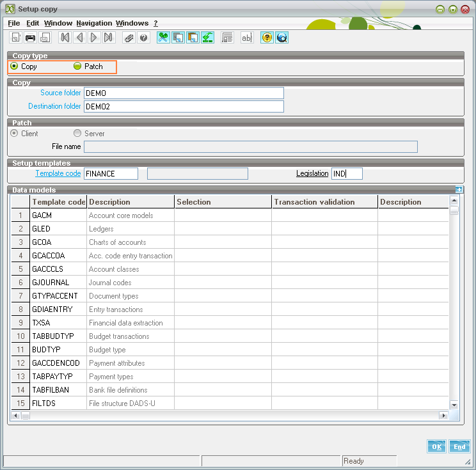
Task: Click the 'ab|' text field icon
Action: (x=246, y=38)
